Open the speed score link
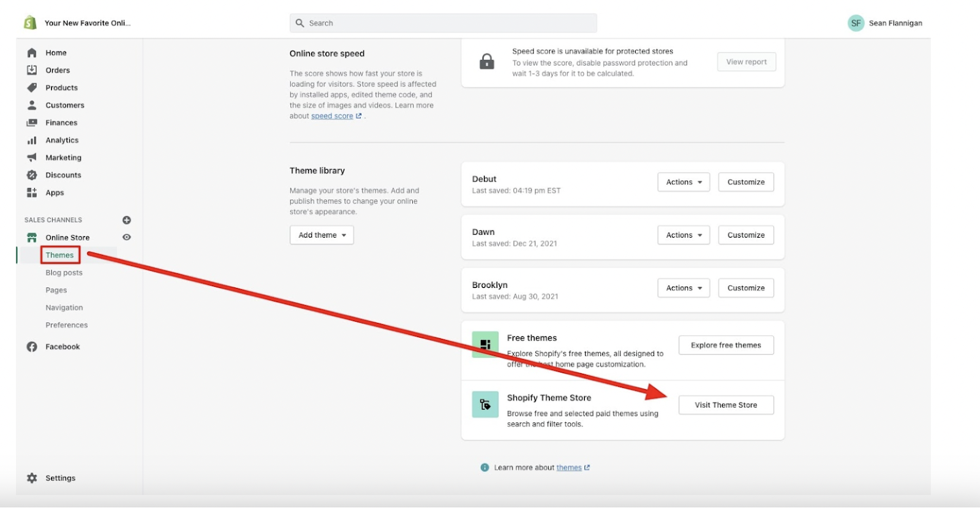 pyautogui.click(x=332, y=116)
